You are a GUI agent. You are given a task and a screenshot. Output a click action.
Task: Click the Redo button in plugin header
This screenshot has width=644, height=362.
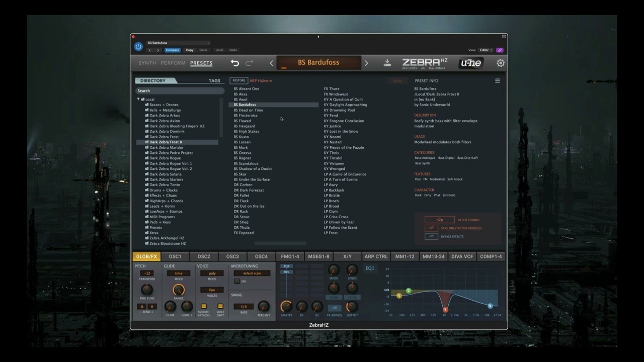[x=233, y=50]
